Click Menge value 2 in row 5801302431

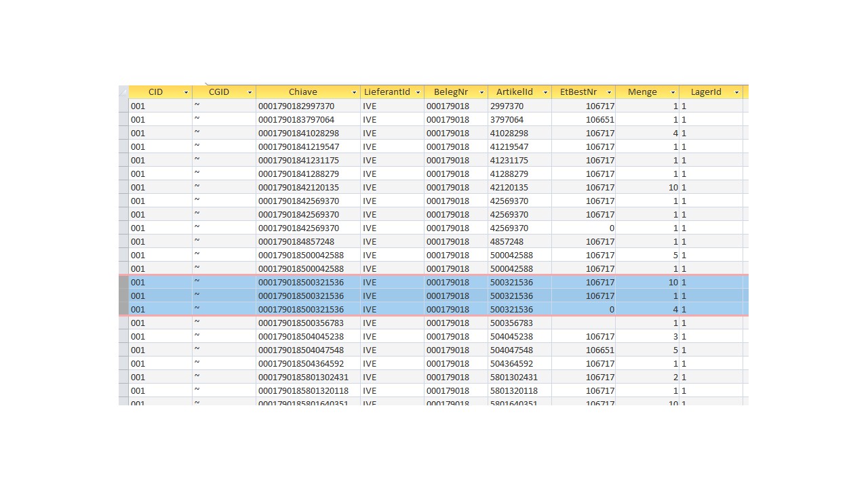click(647, 377)
